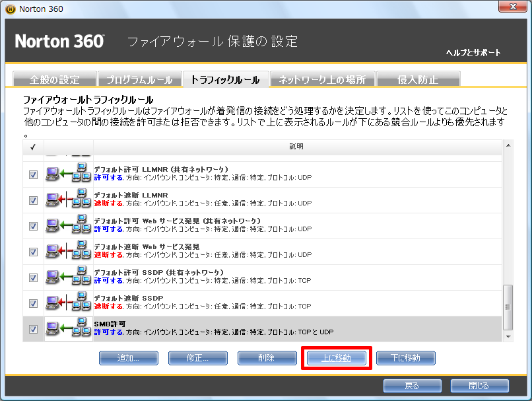Click the デフォルト遮断 LLMNR rule block icon
Screen dimensions: 532x401
(x=68, y=200)
